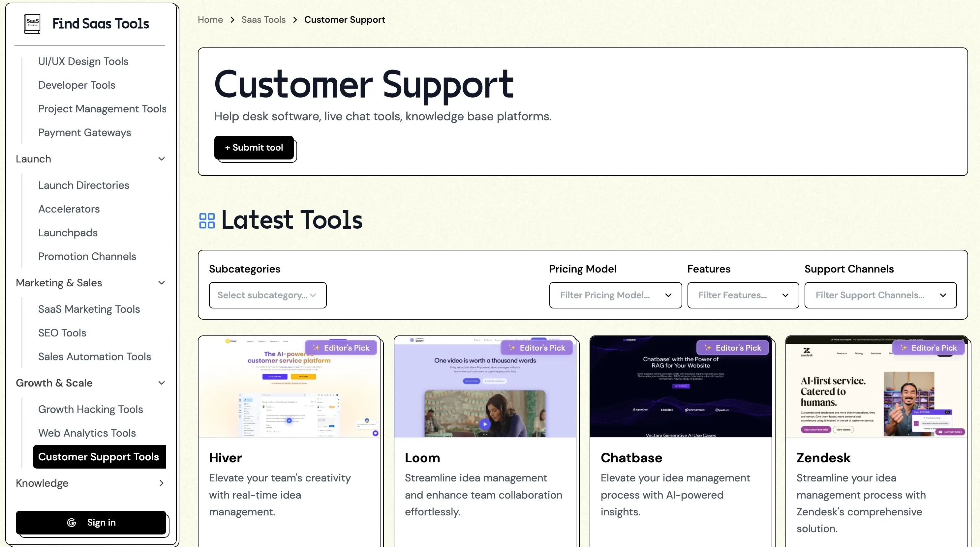Open the Select subcategory dropdown
The image size is (980, 547).
pos(267,295)
